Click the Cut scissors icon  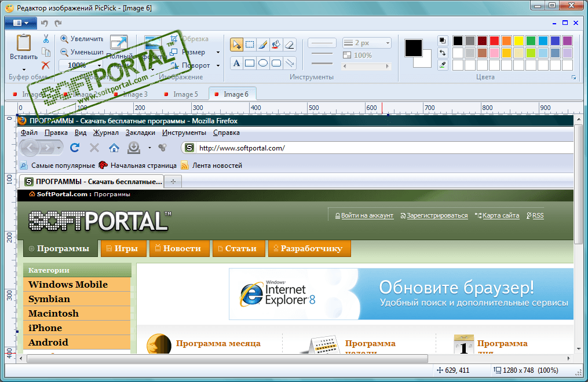[46, 39]
